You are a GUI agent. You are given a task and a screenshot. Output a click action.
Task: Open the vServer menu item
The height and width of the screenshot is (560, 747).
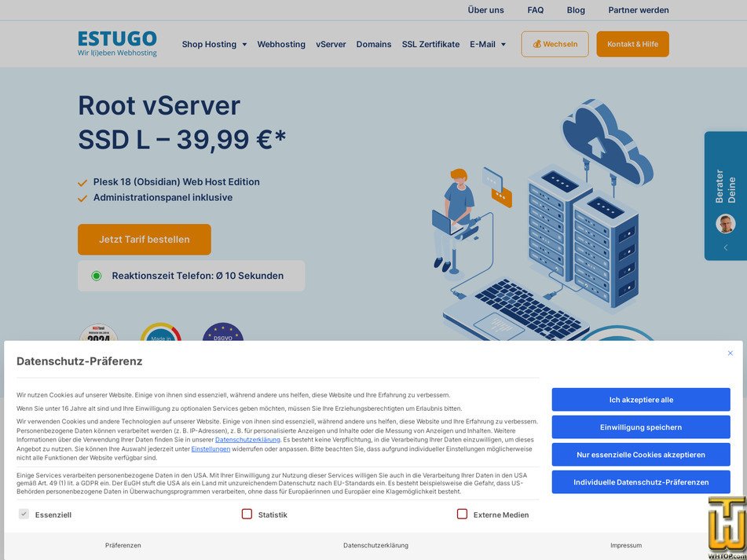coord(331,45)
